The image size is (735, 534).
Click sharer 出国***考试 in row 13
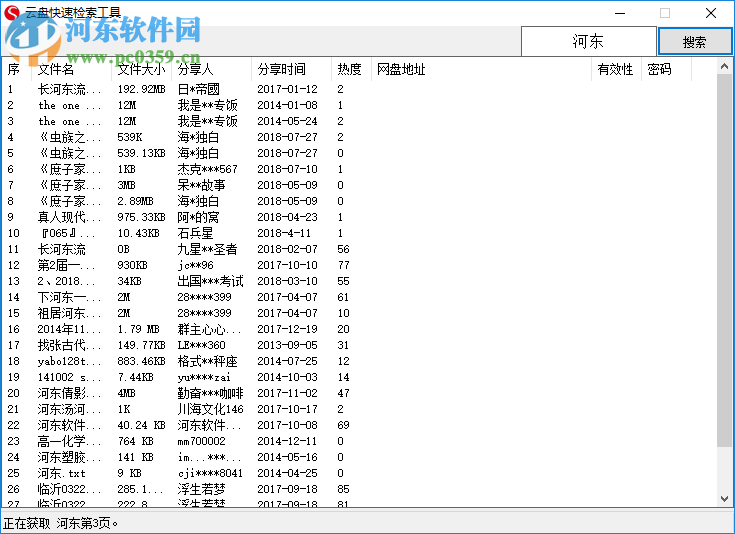(x=210, y=281)
